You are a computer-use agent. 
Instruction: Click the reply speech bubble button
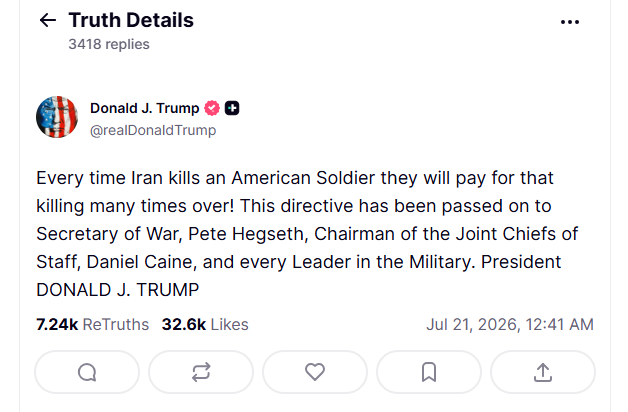tap(87, 372)
